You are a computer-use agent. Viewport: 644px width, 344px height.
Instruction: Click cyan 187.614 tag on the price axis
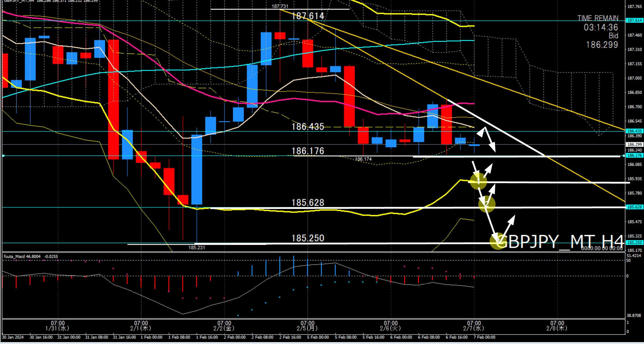pos(634,21)
